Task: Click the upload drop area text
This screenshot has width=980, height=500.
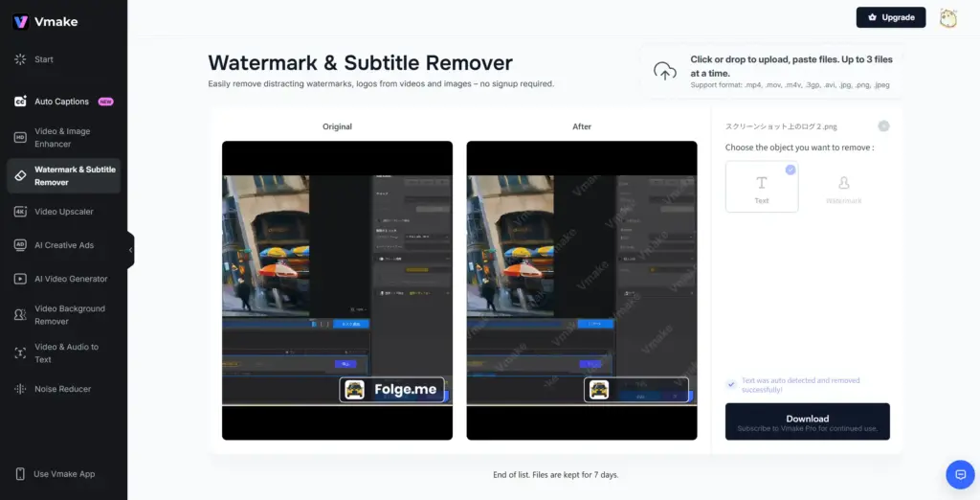Action: pos(791,66)
